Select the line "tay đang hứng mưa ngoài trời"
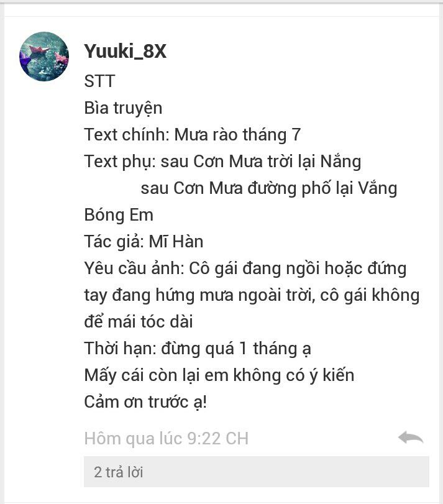This screenshot has height=504, width=443. [x=252, y=295]
